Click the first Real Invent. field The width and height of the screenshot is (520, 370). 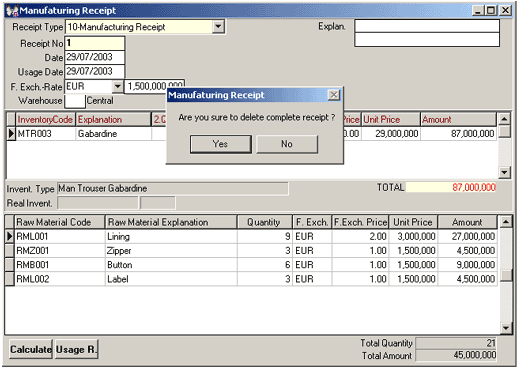tap(98, 203)
